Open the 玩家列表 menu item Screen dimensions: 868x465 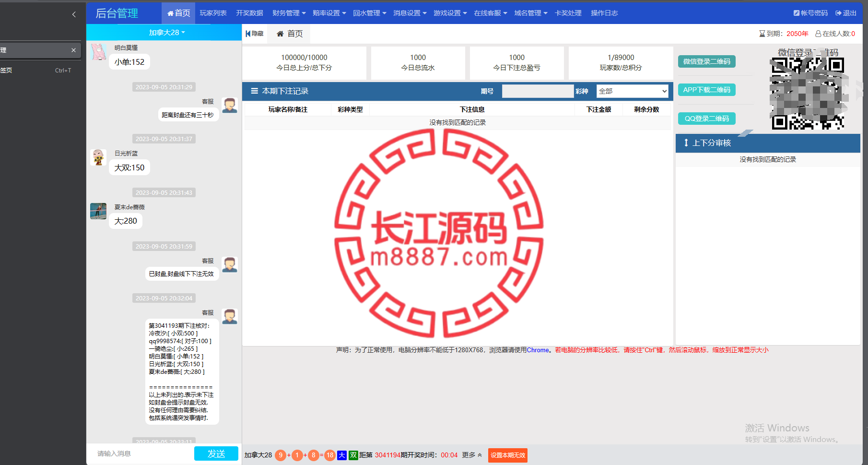(213, 13)
